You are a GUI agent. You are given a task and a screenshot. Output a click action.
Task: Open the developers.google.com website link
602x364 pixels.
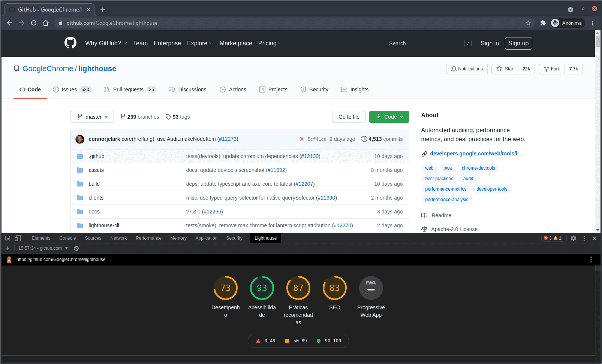tap(477, 154)
